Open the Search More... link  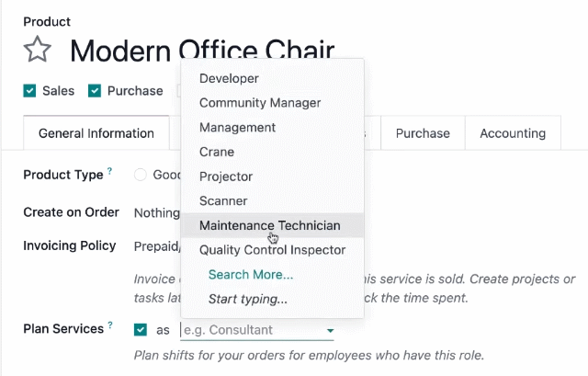pos(251,275)
